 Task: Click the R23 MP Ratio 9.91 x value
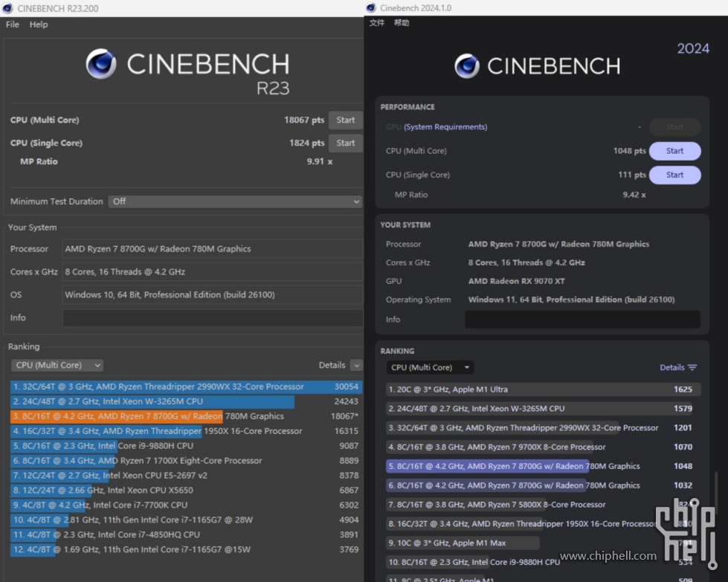pos(320,161)
